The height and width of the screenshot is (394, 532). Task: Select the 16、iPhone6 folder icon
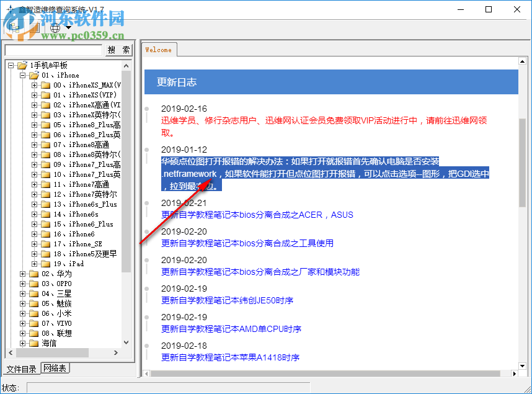(x=45, y=234)
